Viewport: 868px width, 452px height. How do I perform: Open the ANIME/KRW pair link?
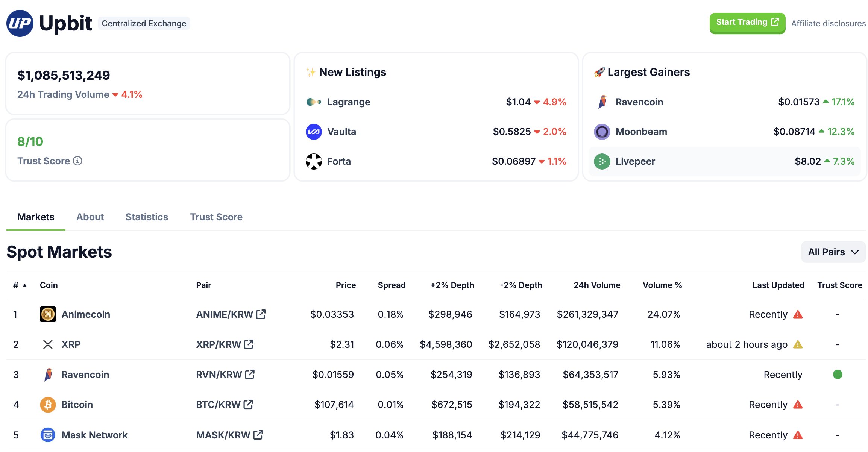[x=225, y=314]
